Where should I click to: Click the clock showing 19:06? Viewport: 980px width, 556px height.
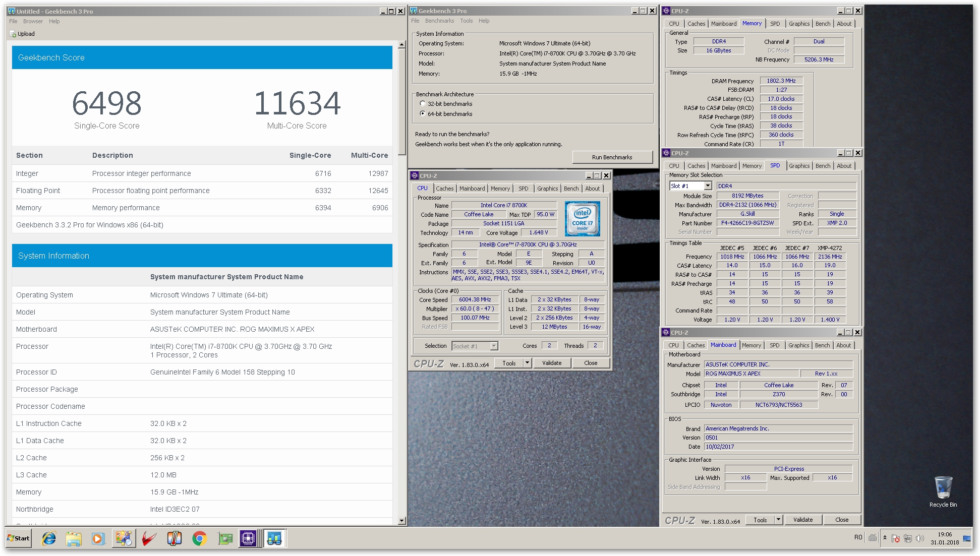coord(945,534)
